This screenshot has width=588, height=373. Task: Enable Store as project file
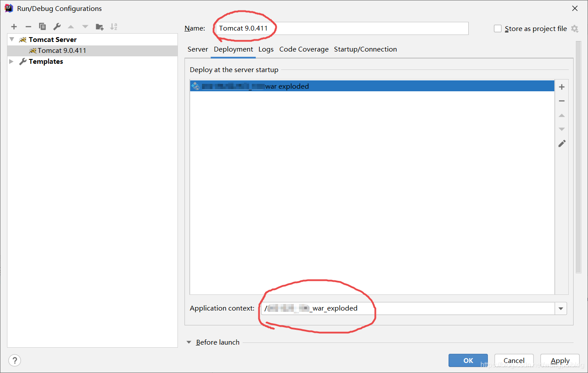(498, 28)
